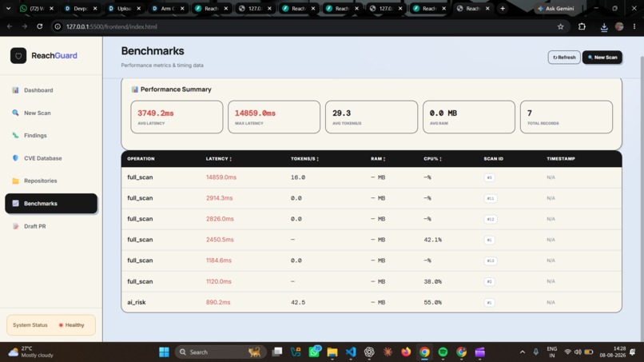Screen dimensions: 644x362
Task: Click CPU value 42.1%
Action: click(x=432, y=240)
